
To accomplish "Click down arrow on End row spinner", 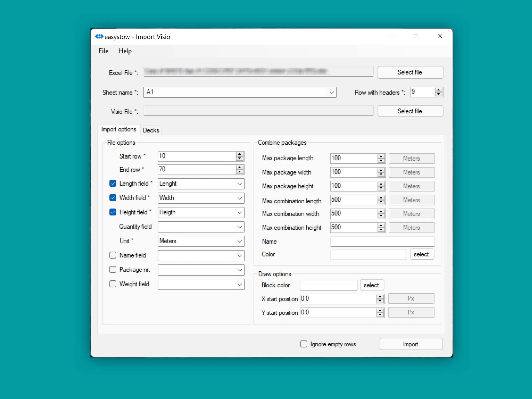I will coord(239,172).
